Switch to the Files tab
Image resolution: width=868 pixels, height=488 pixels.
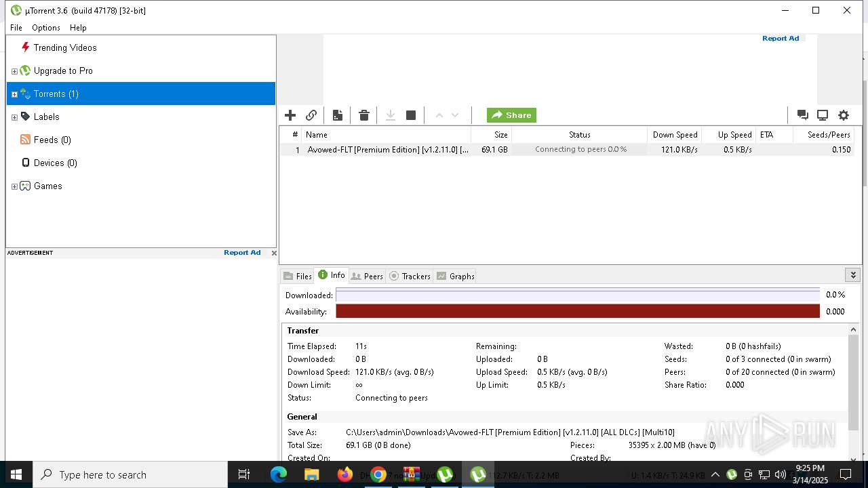click(x=298, y=276)
